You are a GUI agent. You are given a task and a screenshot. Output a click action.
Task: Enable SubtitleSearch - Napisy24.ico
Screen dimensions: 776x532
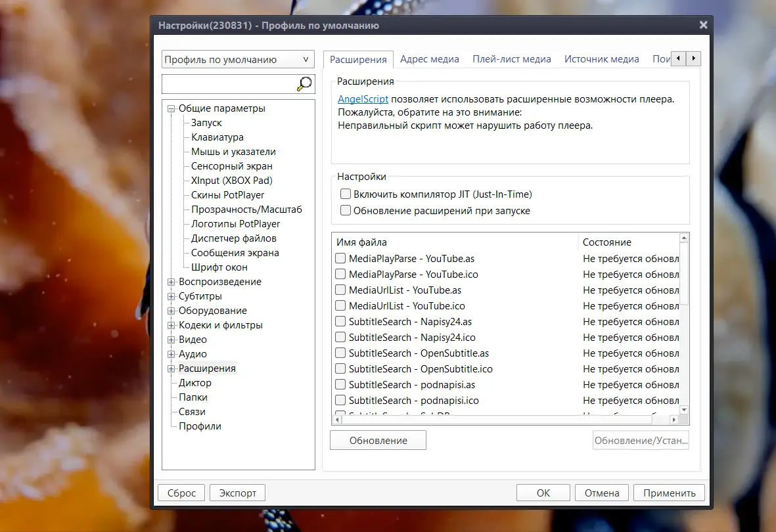(340, 338)
